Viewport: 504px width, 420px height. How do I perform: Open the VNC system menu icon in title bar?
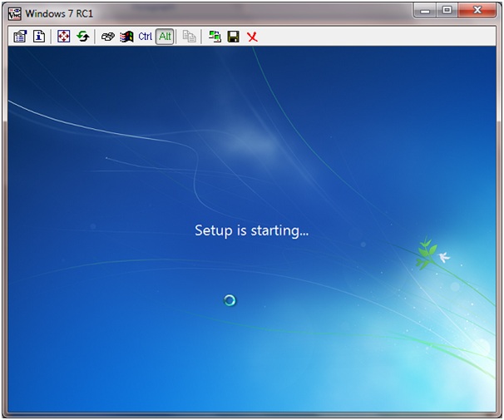pyautogui.click(x=15, y=13)
